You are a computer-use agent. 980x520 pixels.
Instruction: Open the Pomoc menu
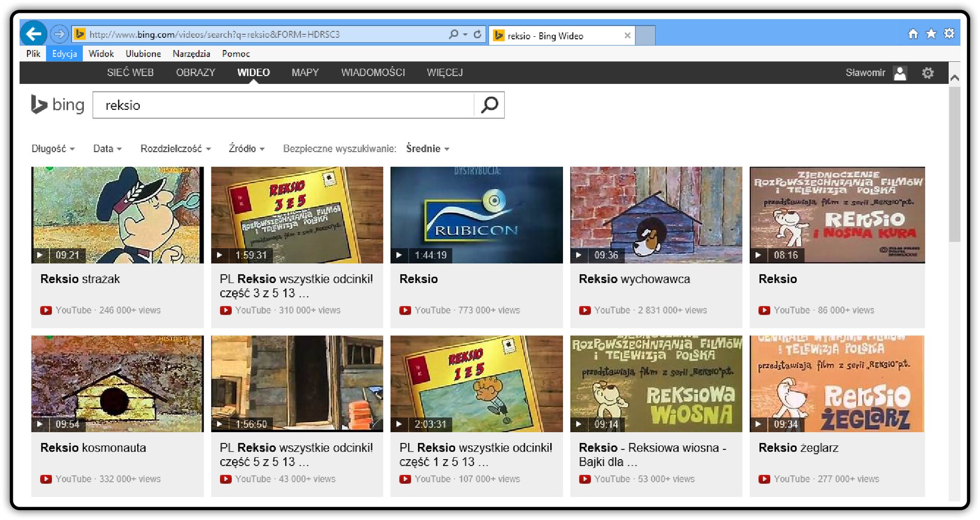click(236, 54)
